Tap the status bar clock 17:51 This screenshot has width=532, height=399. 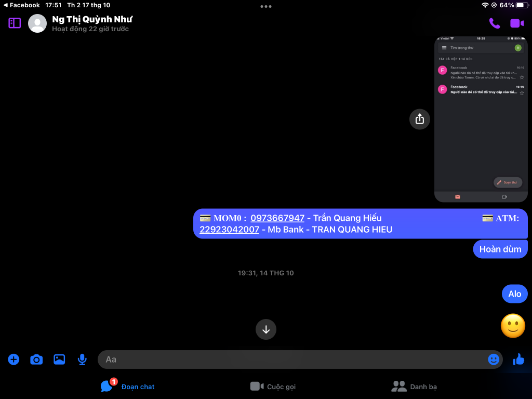tap(54, 5)
